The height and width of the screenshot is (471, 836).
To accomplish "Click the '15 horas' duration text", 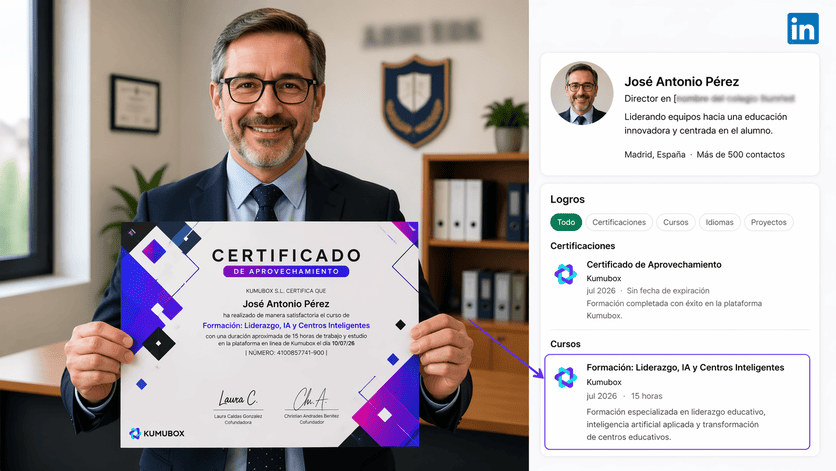I will (x=647, y=396).
